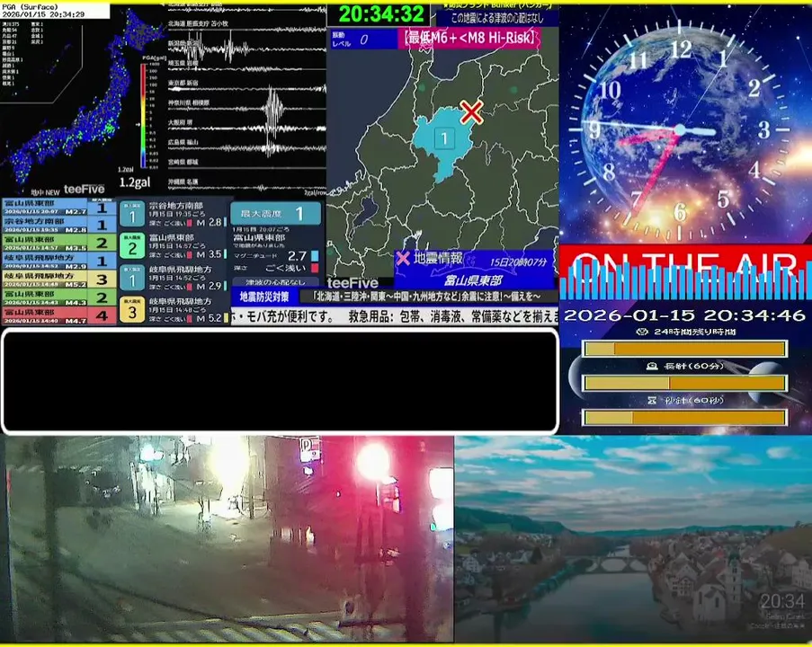Click the この地震による津波の心配はなし notice
The image size is (812, 647).
[497, 18]
